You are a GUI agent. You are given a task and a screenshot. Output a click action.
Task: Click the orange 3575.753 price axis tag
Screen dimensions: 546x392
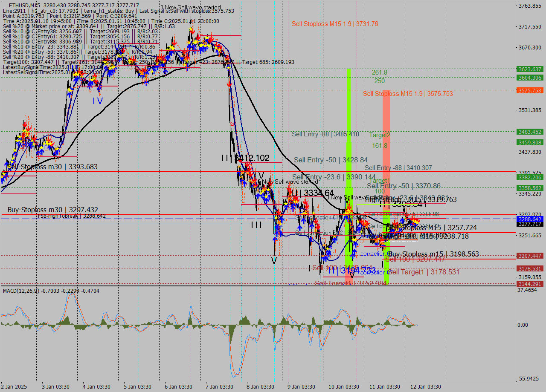point(530,90)
